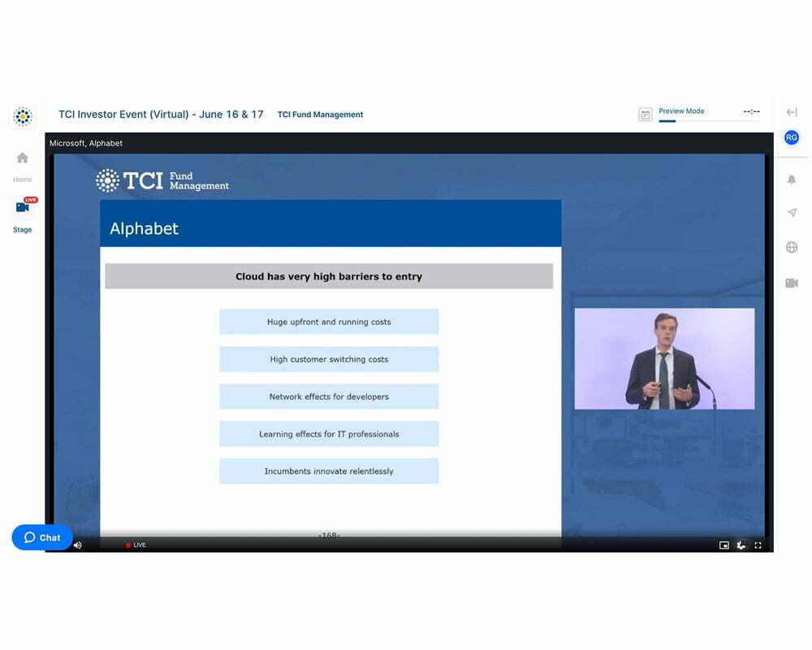812x650 pixels.
Task: Click the LIVE indicator in player bar
Action: (x=136, y=544)
